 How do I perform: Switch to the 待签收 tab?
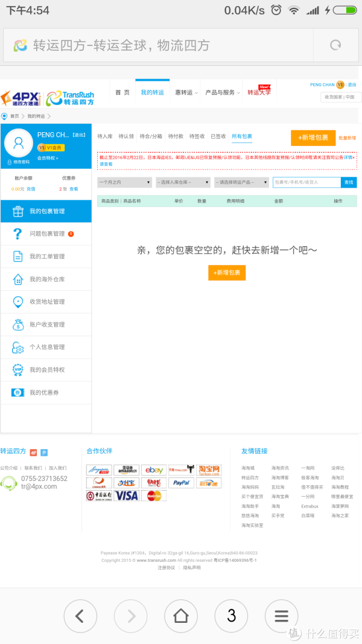point(197,136)
